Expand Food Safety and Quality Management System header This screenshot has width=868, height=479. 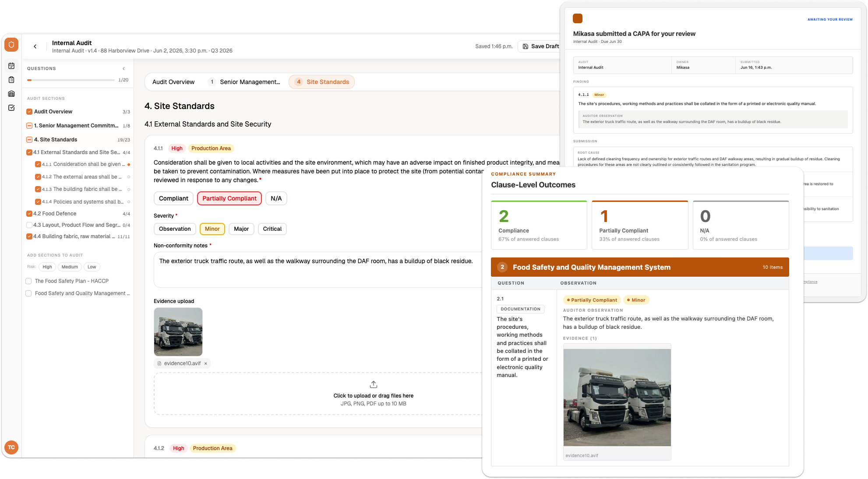click(640, 267)
